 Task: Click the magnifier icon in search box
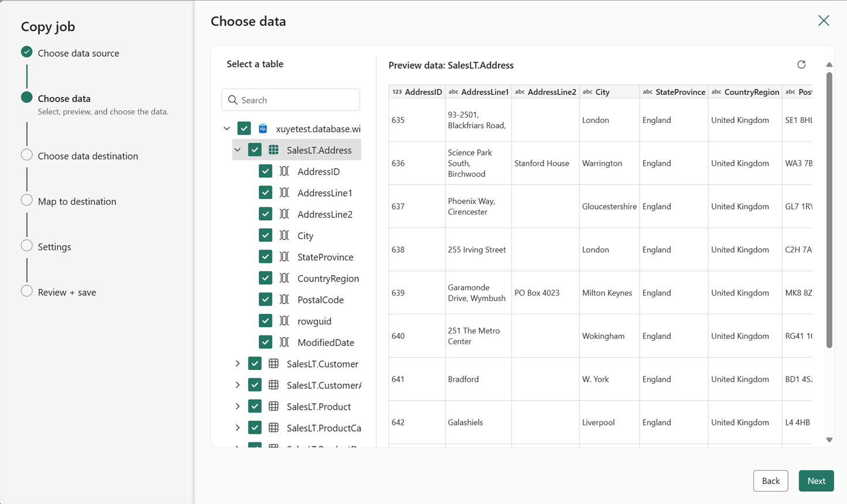(233, 100)
